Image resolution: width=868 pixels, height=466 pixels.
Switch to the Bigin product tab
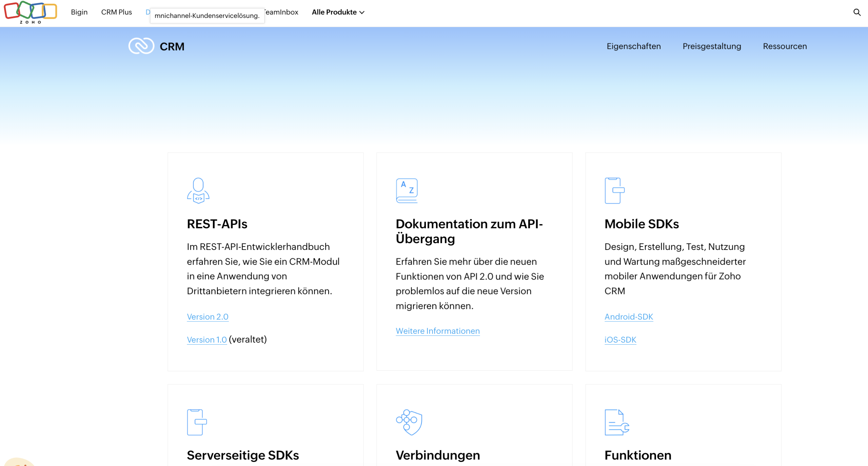[x=79, y=12]
